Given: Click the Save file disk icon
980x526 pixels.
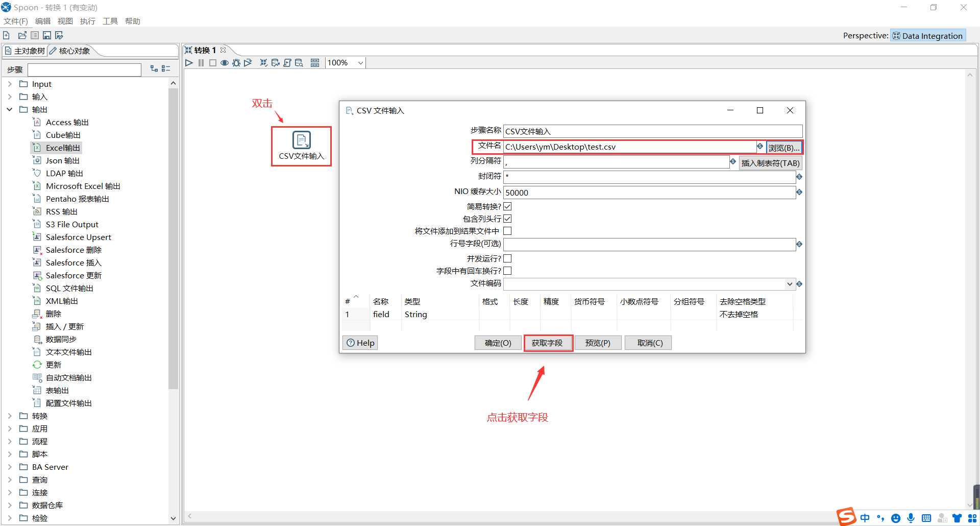Looking at the screenshot, I should click(47, 35).
